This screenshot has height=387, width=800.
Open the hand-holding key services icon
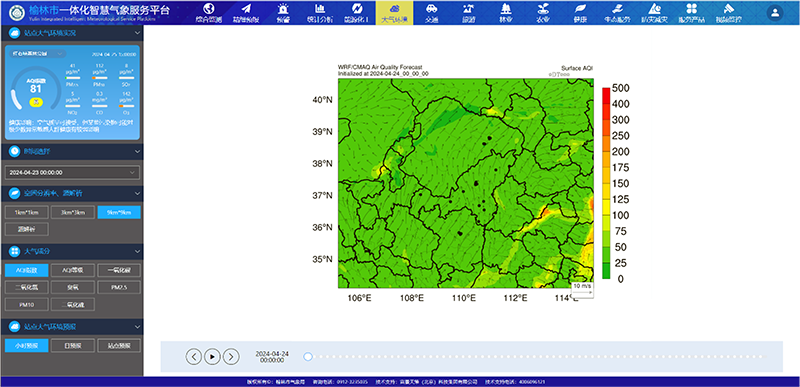pos(617,9)
